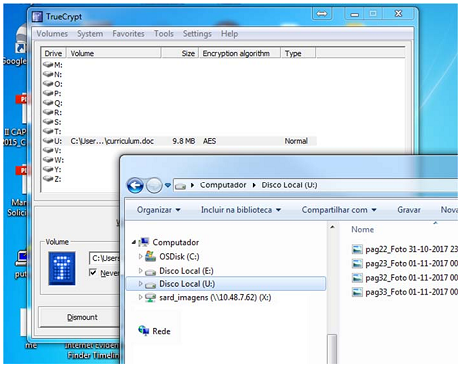Expand Disco Local (E:) tree node

coord(140,271)
